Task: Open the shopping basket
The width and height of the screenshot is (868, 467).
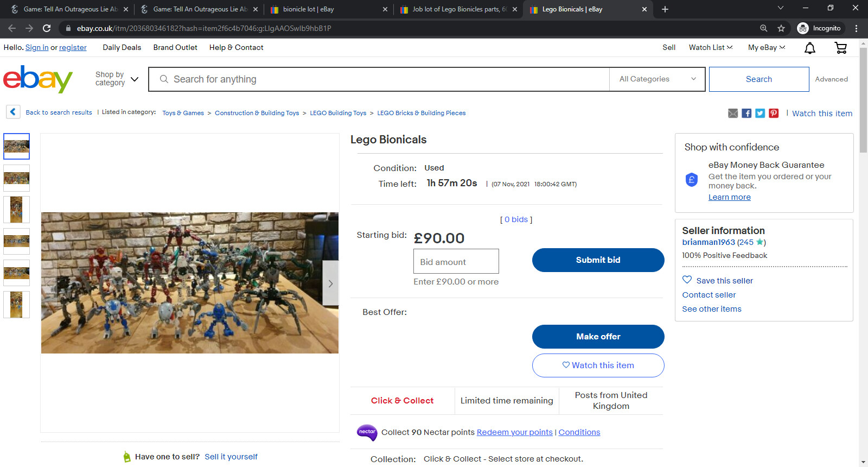Action: [x=840, y=48]
